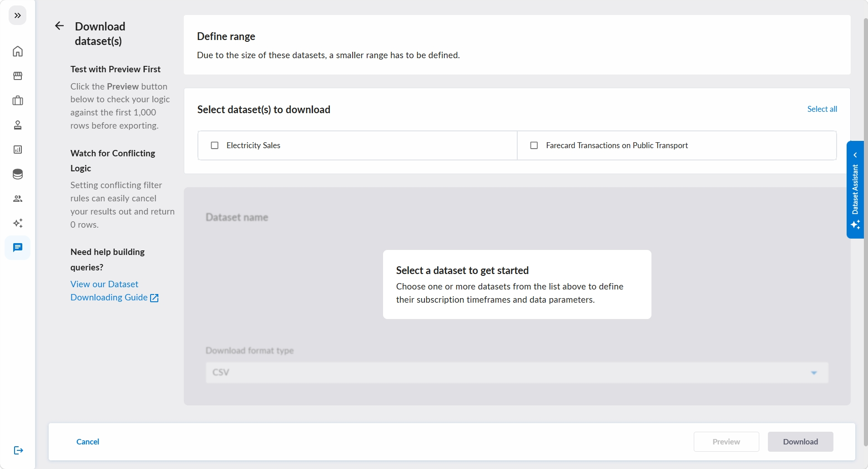Image resolution: width=868 pixels, height=469 pixels.
Task: Expand the sidebar with double-chevron icon
Action: 18,15
